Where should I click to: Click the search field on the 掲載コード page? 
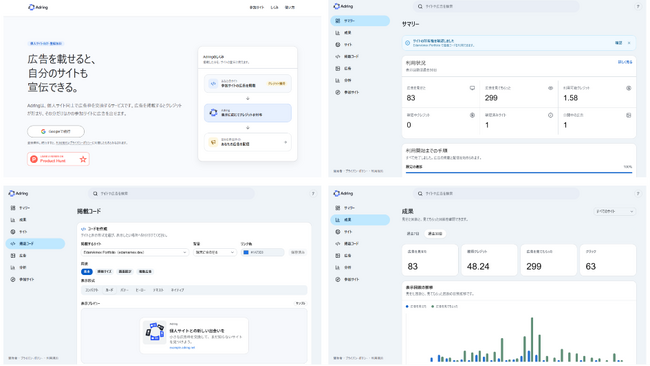171,193
